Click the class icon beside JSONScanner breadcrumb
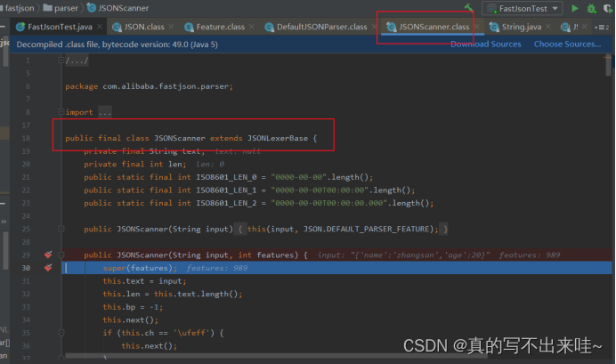The image size is (616, 364). coord(91,7)
